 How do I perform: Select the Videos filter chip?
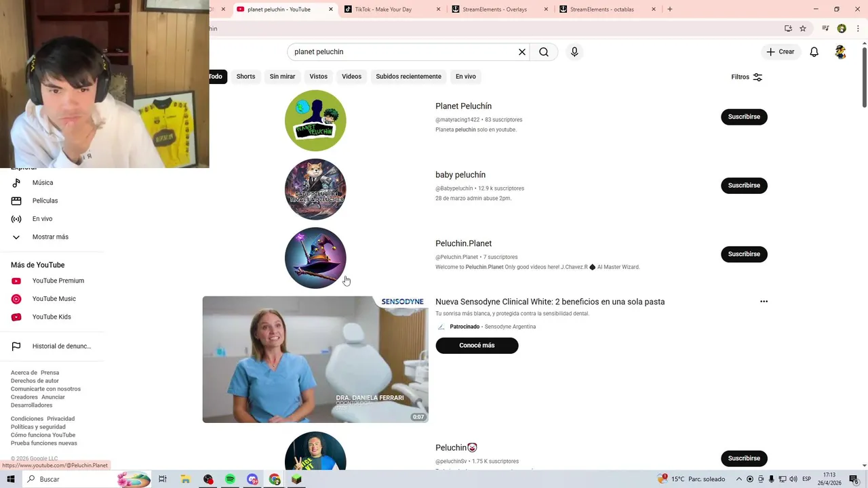[x=351, y=77]
